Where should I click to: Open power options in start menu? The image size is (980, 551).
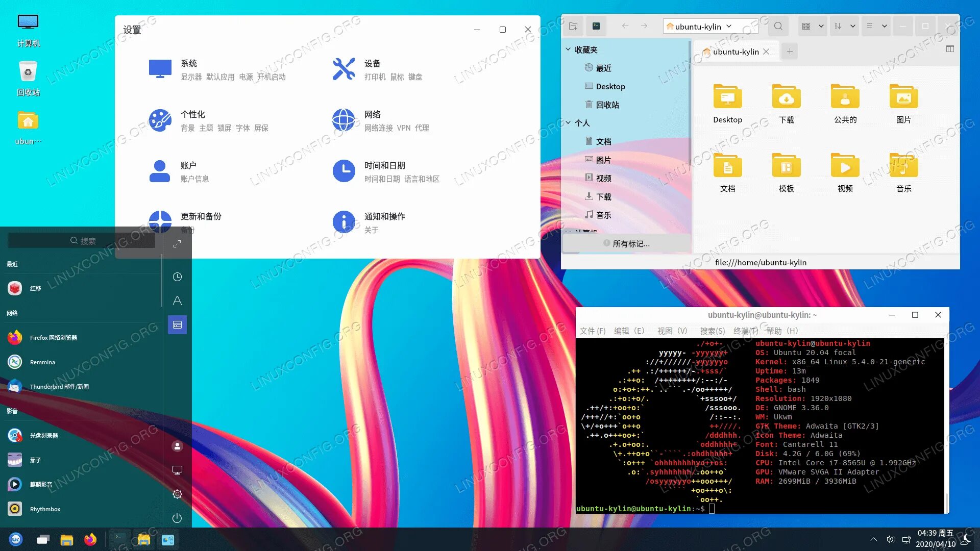177,518
